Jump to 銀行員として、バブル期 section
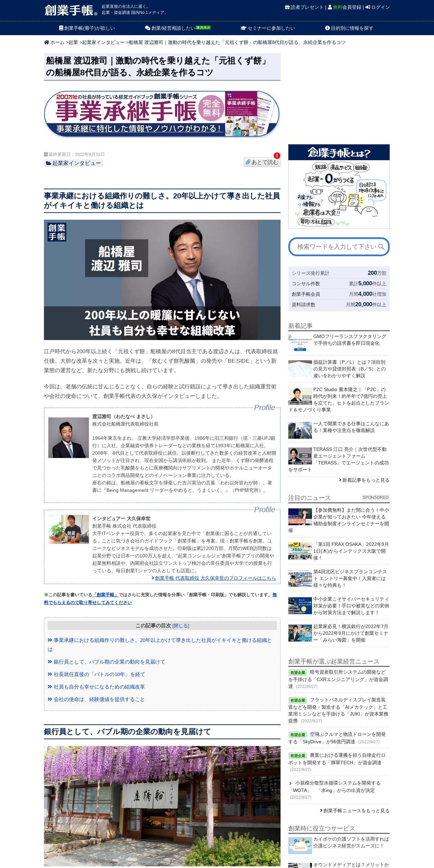The height and width of the screenshot is (868, 434). [106, 662]
